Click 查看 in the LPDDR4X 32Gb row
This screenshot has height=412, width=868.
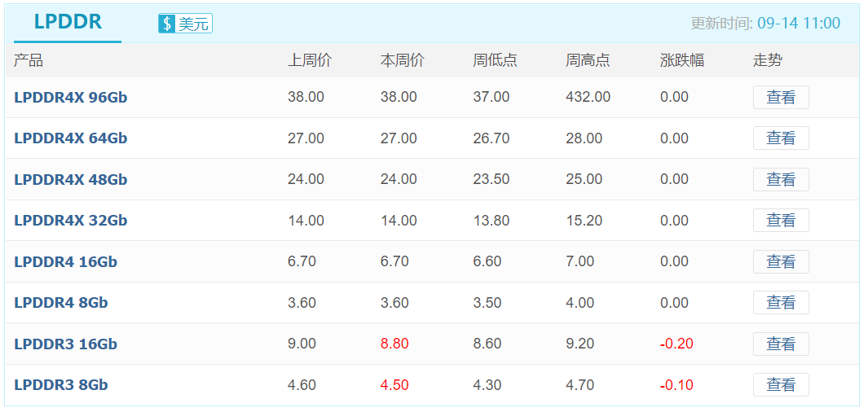(781, 221)
